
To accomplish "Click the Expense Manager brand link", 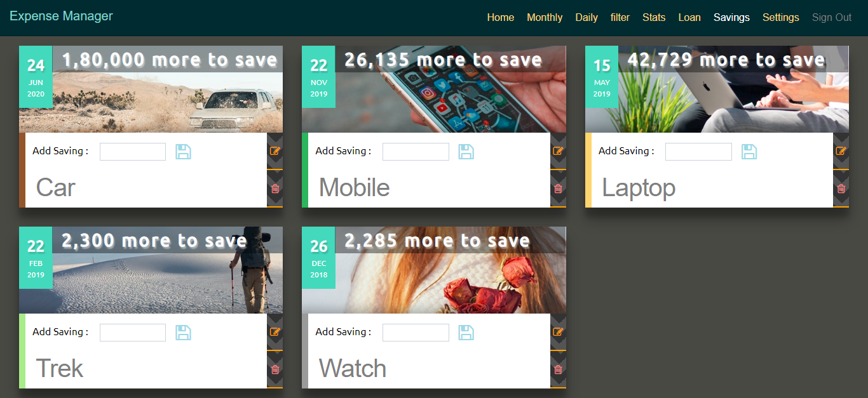I will pos(61,16).
